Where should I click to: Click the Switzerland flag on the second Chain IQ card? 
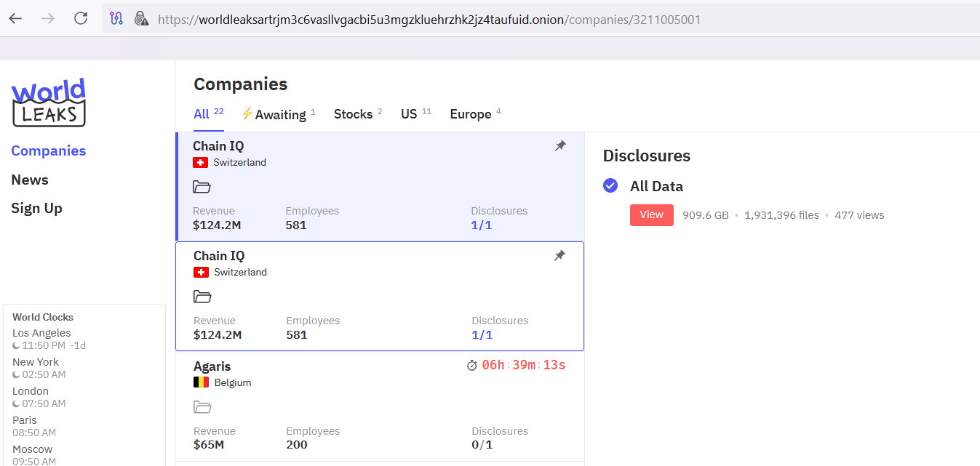pos(202,273)
